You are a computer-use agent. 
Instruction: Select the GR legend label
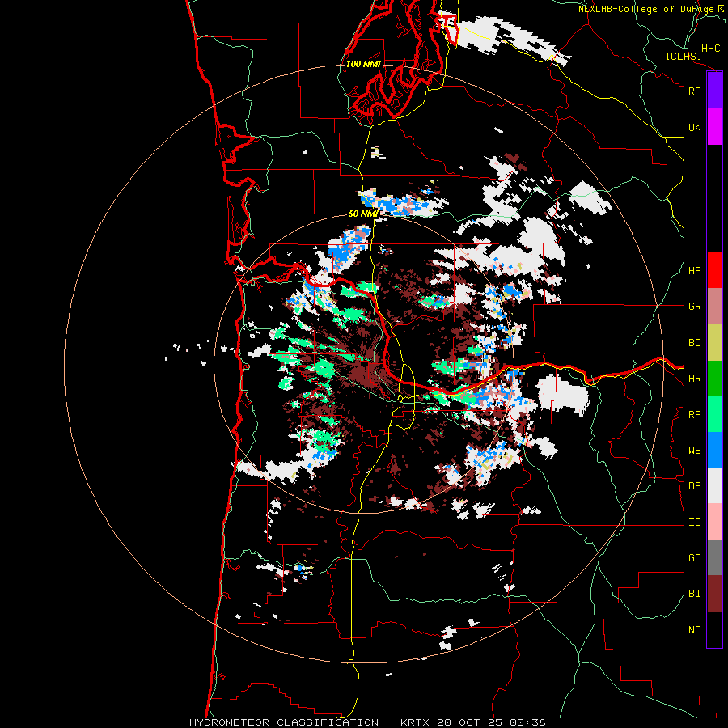pos(694,307)
